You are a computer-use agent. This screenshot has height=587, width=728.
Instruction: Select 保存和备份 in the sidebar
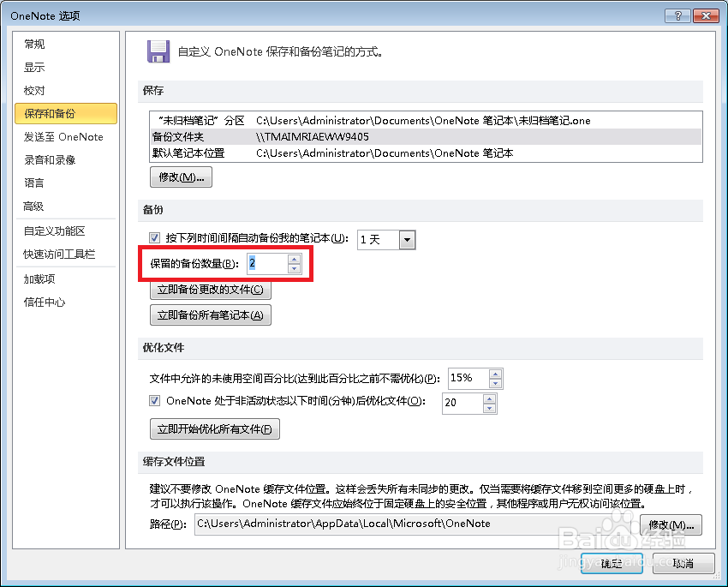65,114
